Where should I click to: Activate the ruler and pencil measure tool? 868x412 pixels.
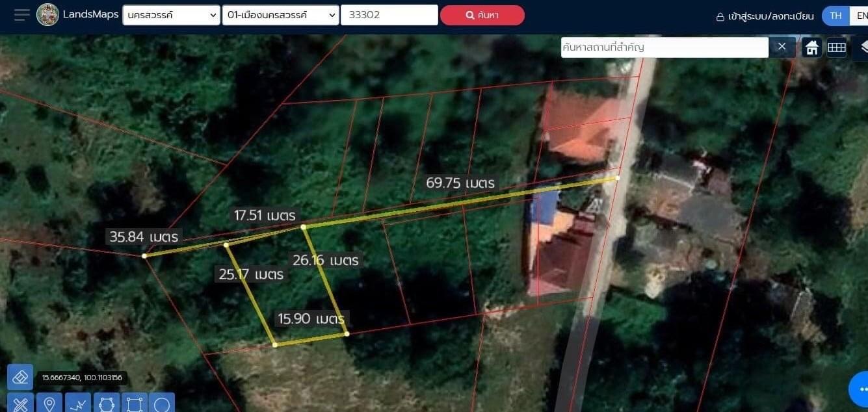click(20, 404)
